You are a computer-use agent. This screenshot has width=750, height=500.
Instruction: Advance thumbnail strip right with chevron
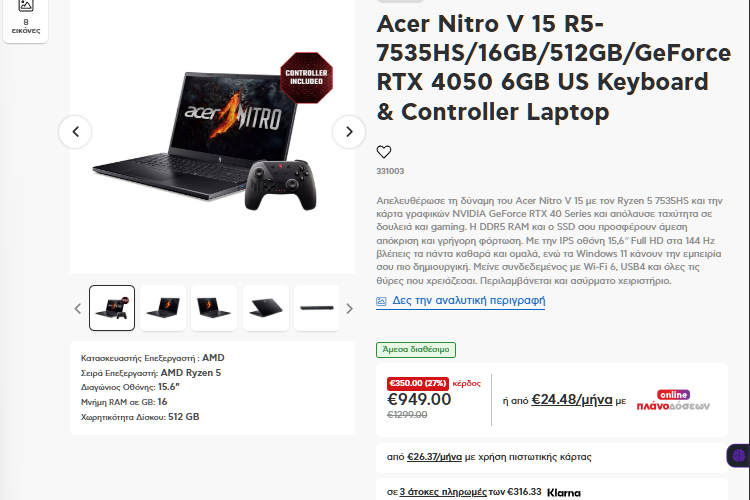pos(349,309)
